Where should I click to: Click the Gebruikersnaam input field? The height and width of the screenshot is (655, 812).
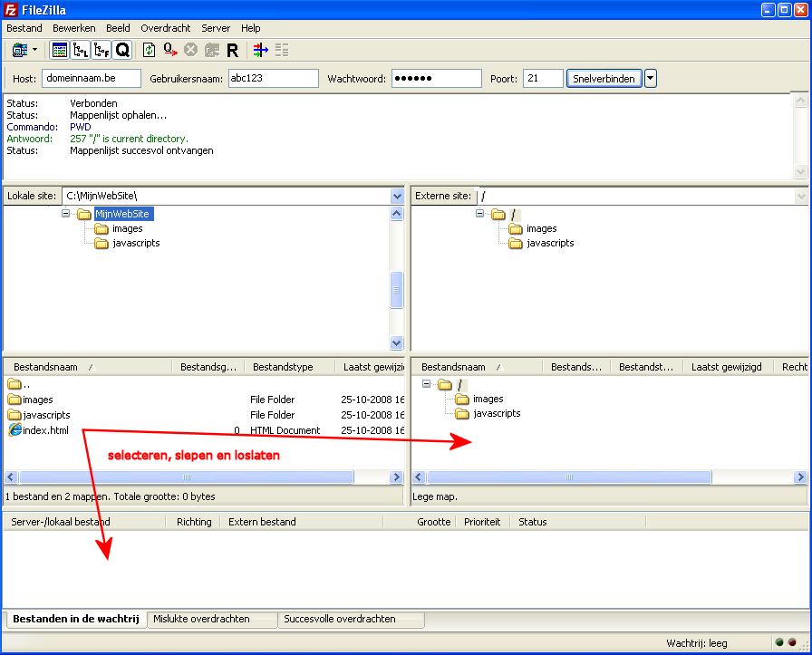coord(274,78)
